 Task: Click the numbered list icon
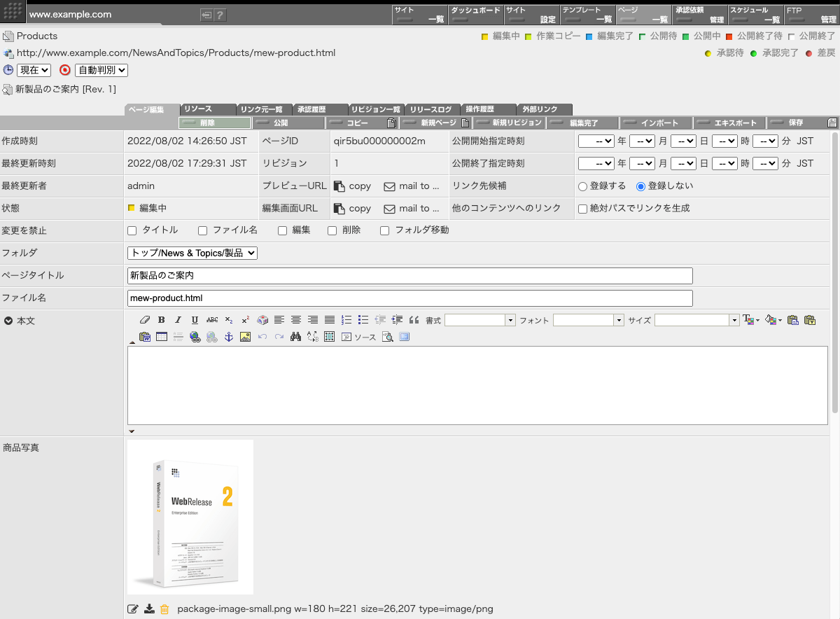click(x=346, y=320)
